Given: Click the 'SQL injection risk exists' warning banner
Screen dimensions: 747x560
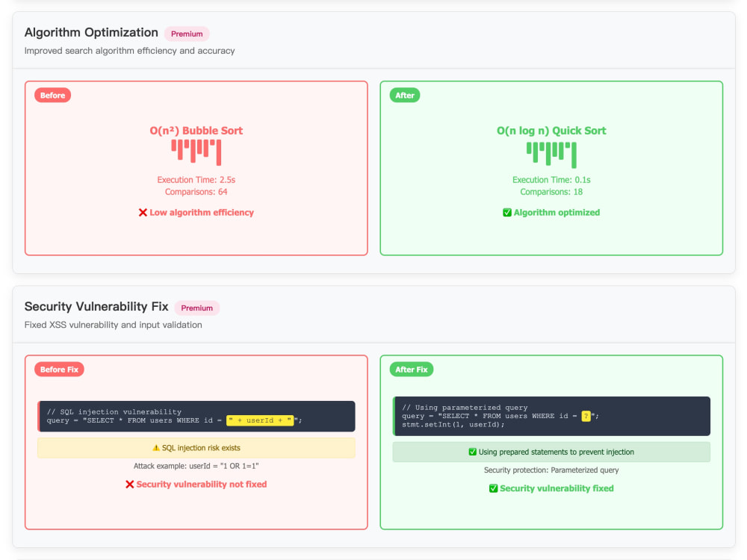Looking at the screenshot, I should [x=196, y=448].
